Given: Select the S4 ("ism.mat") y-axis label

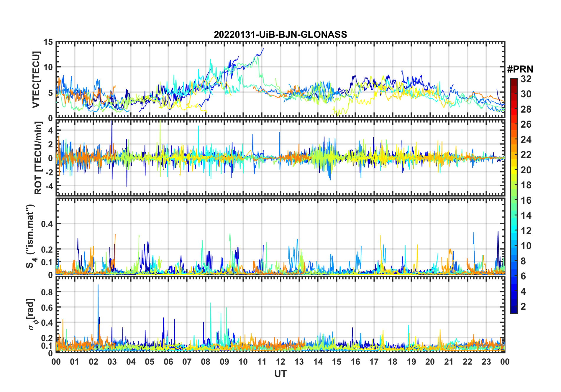Looking at the screenshot, I should 31,236.
